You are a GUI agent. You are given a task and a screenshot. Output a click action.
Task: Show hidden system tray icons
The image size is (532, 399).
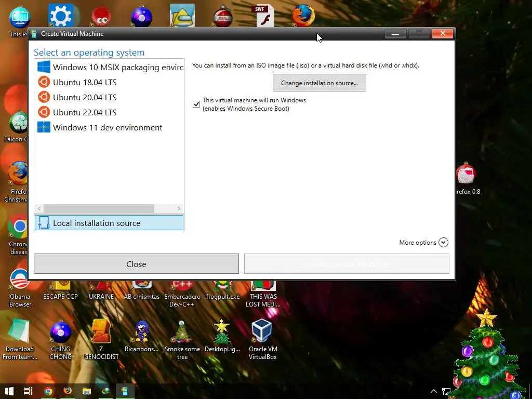coord(434,391)
